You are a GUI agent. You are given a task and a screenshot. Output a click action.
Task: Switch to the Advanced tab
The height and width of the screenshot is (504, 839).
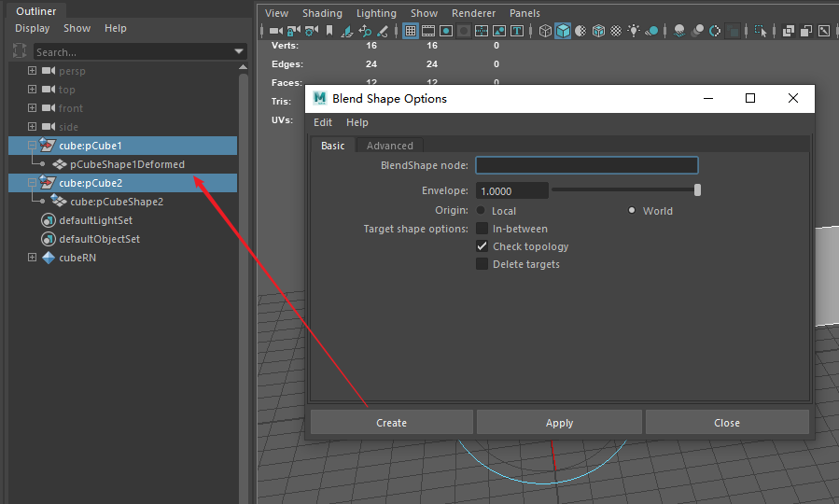coord(389,146)
